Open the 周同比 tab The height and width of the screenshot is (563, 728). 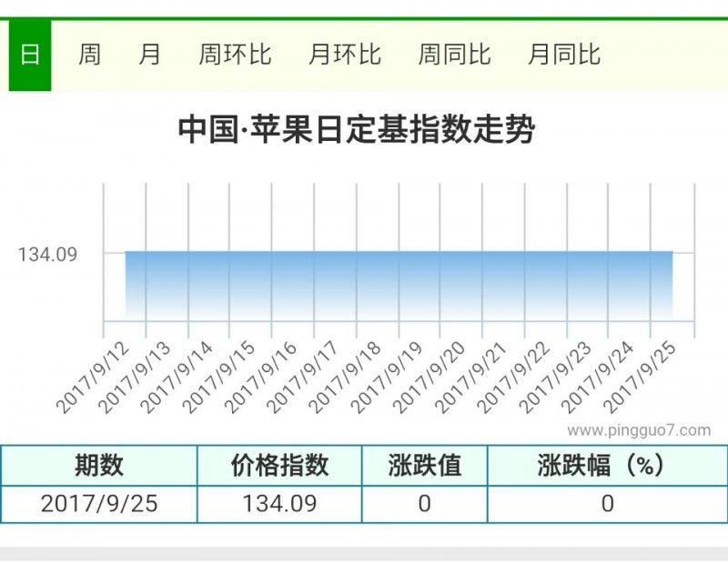pos(454,55)
